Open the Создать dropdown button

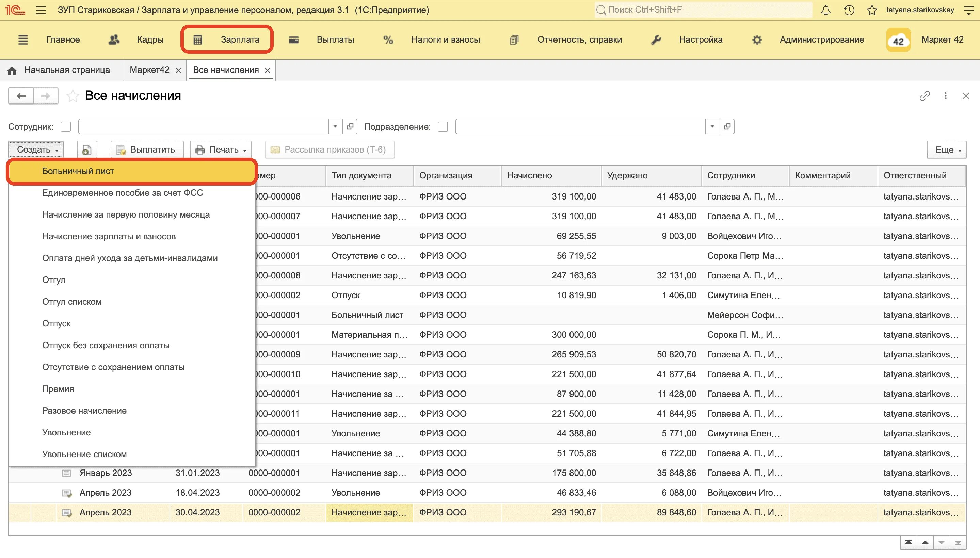[x=36, y=150]
